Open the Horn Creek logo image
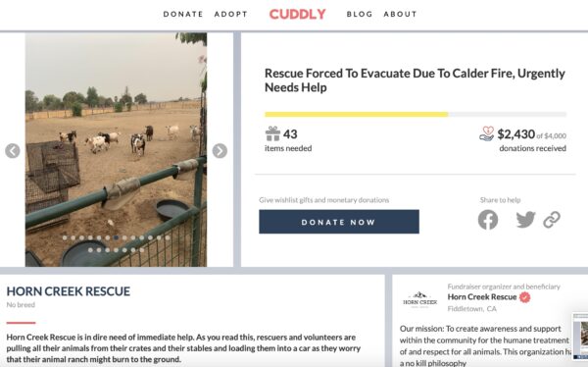 tap(420, 300)
